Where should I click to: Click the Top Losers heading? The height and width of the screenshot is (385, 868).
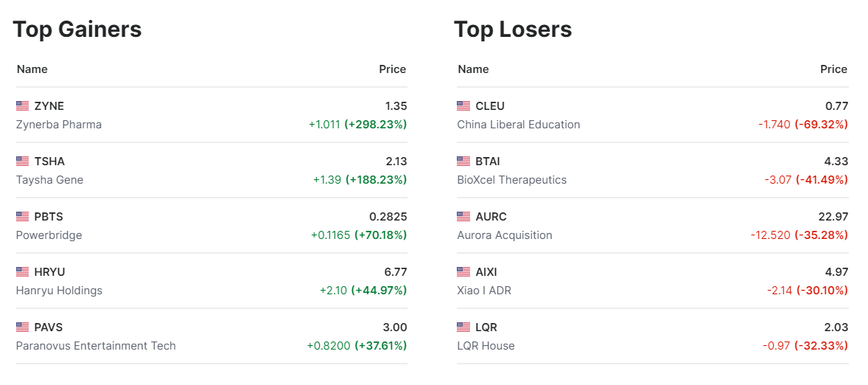point(513,30)
